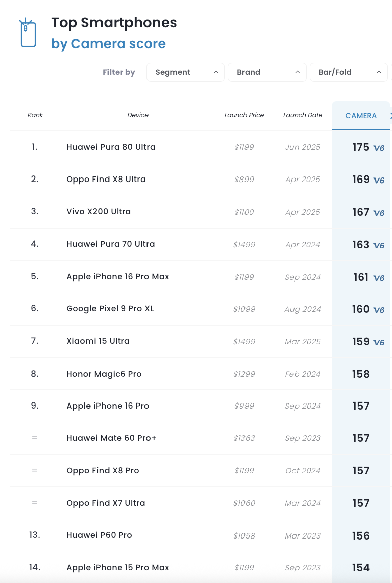The image size is (392, 583).
Task: View the Apple iPhone 15 Pro Max entry
Action: coord(117,567)
